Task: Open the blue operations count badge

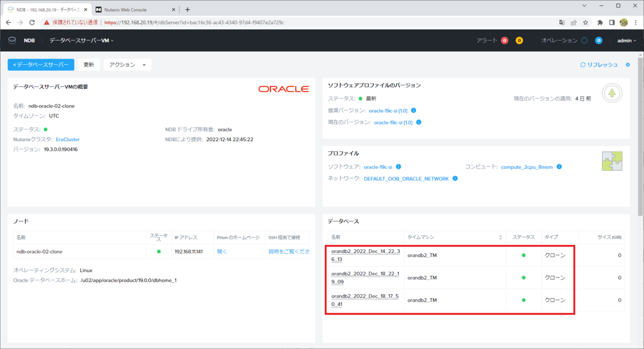Action: tap(599, 40)
